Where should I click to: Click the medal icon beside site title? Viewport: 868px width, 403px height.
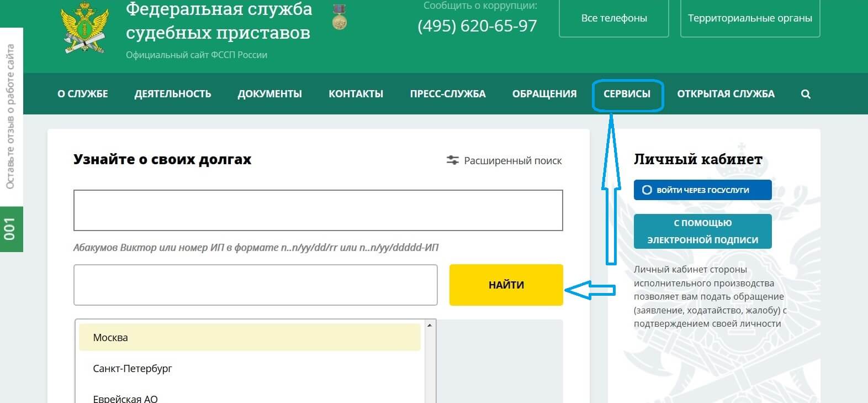pos(340,18)
